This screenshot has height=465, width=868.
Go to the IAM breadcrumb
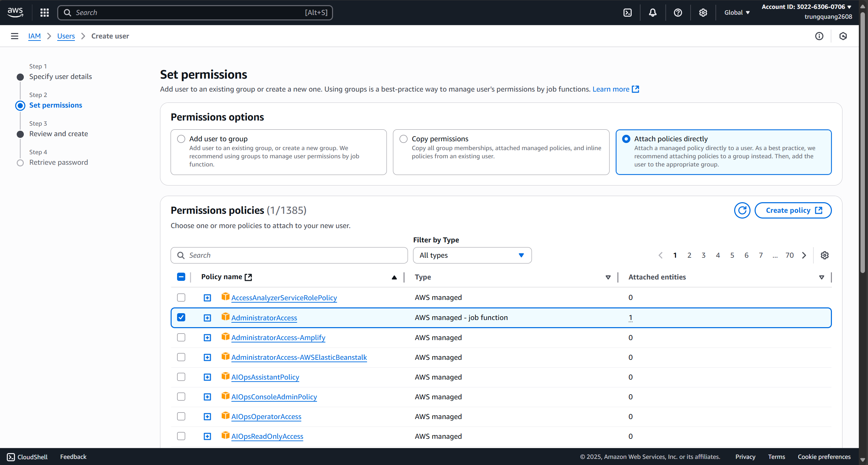(x=34, y=36)
